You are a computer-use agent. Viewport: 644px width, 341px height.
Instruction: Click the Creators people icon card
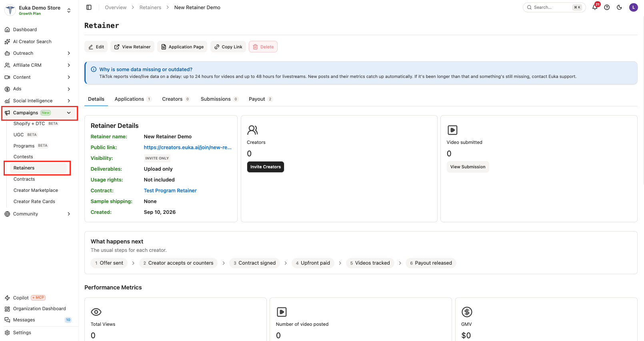pyautogui.click(x=252, y=130)
